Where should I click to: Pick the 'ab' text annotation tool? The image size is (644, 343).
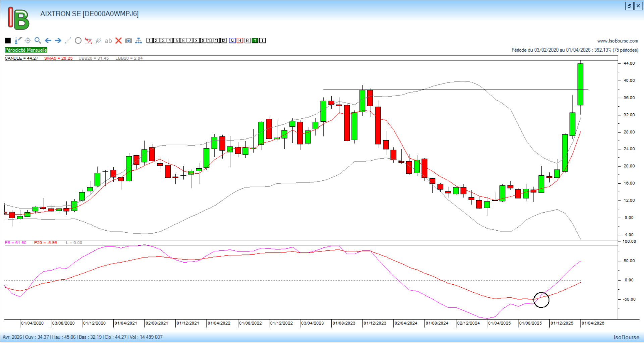pos(108,41)
